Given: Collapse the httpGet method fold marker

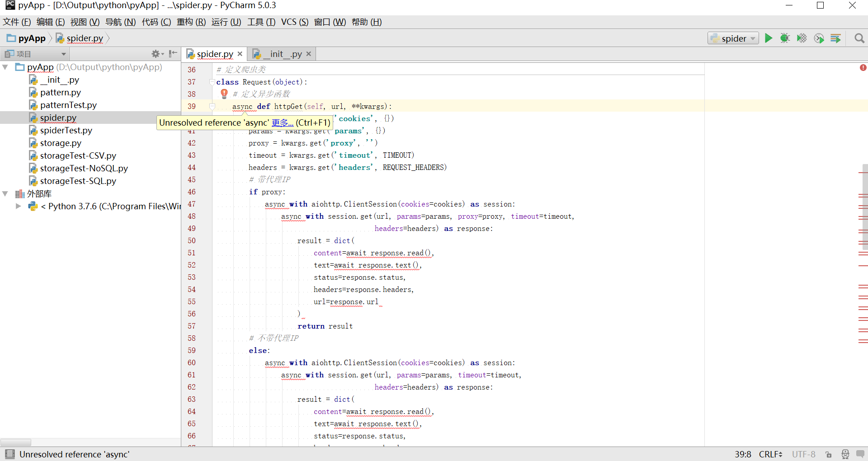Looking at the screenshot, I should pyautogui.click(x=212, y=107).
